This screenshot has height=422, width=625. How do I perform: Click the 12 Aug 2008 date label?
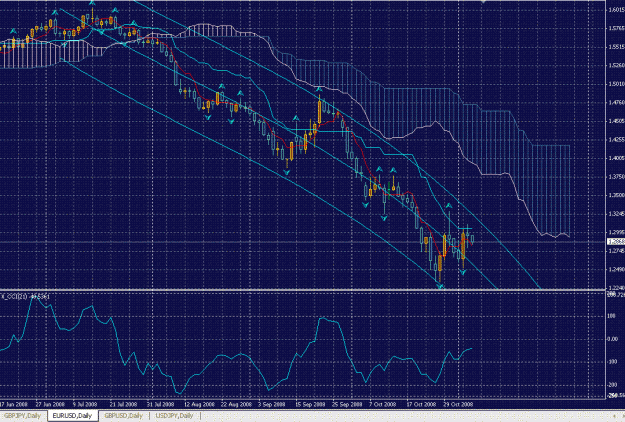tap(199, 404)
